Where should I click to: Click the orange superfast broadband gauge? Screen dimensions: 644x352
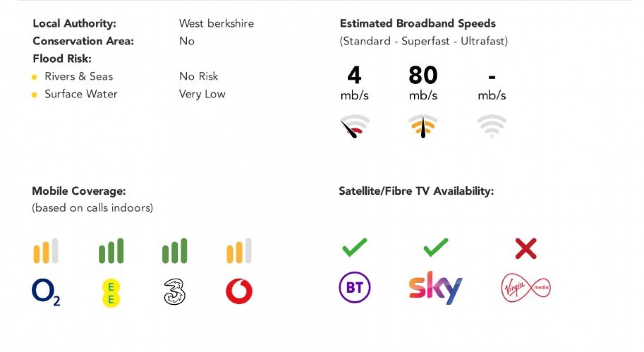pos(423,126)
